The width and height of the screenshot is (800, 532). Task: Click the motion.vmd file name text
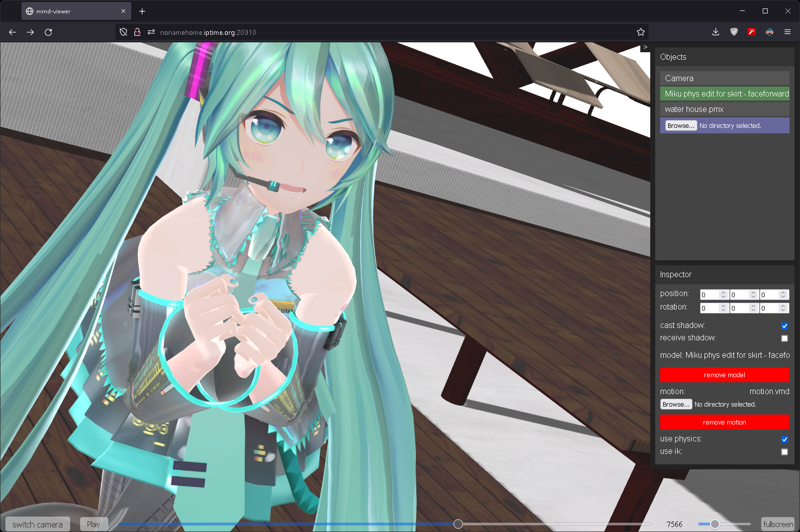pyautogui.click(x=769, y=392)
